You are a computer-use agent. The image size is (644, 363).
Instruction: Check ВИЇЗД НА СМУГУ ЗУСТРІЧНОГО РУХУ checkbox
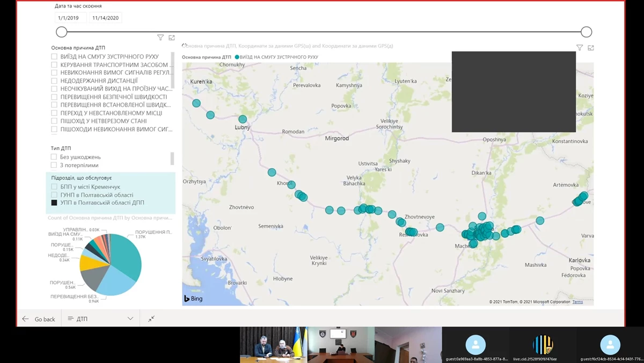click(54, 57)
